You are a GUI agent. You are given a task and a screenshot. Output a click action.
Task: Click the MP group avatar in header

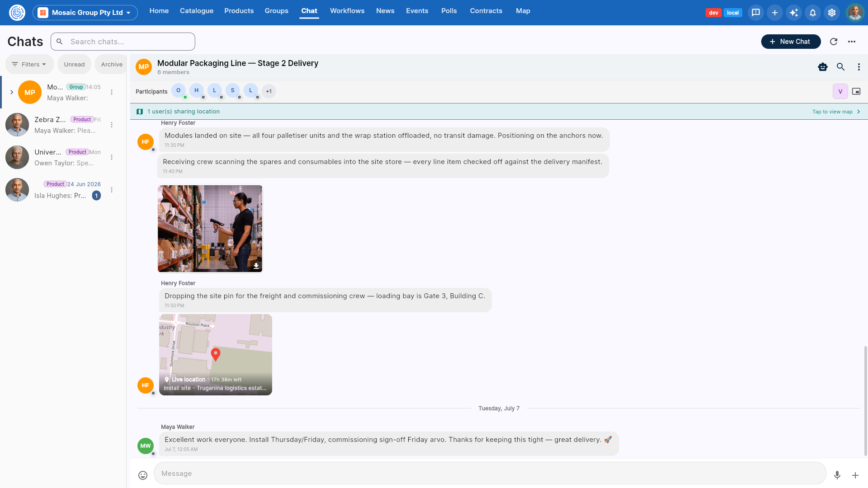pos(144,67)
